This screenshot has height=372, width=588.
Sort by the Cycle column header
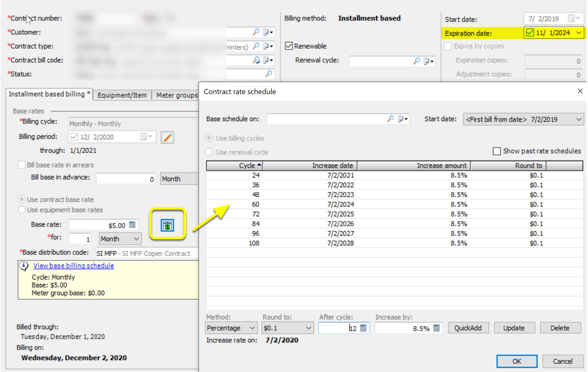(x=235, y=165)
